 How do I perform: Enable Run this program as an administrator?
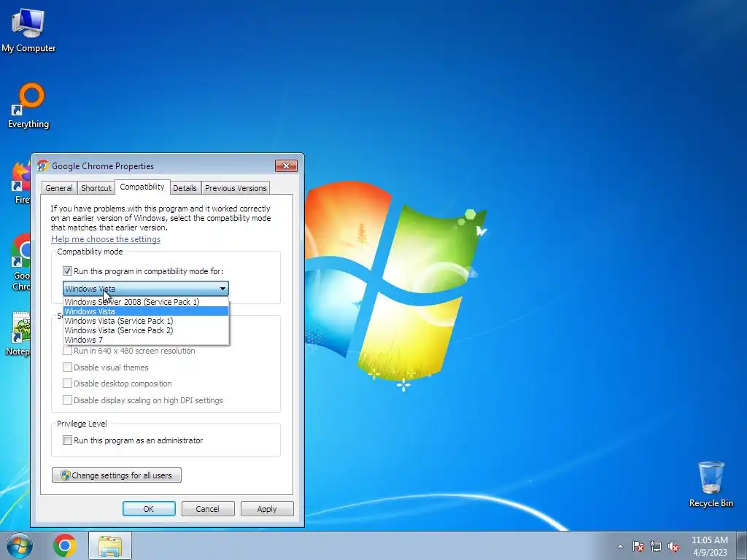click(68, 440)
